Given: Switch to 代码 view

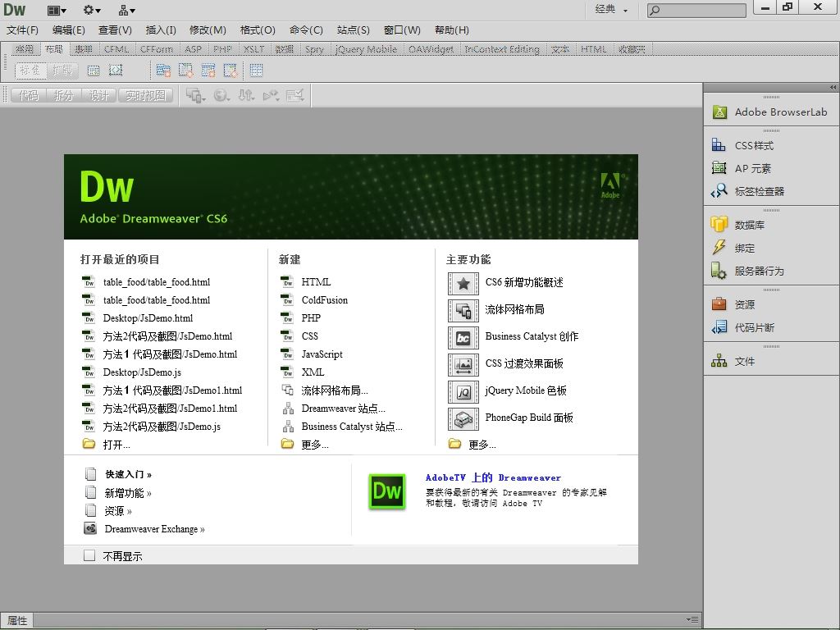Looking at the screenshot, I should tap(29, 95).
